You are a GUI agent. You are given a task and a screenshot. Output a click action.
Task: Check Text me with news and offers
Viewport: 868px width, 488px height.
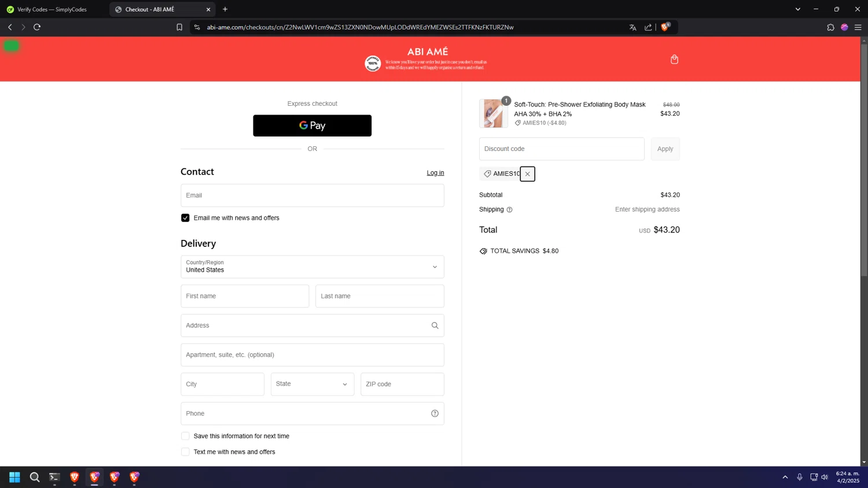(185, 452)
